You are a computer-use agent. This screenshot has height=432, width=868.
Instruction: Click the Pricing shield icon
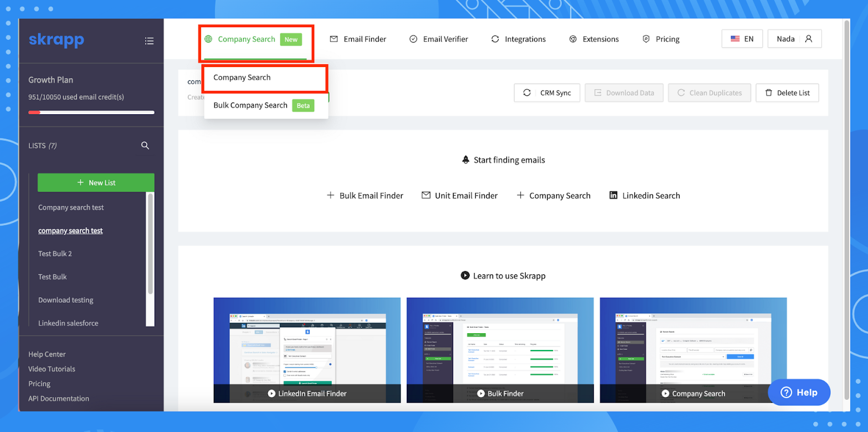646,39
